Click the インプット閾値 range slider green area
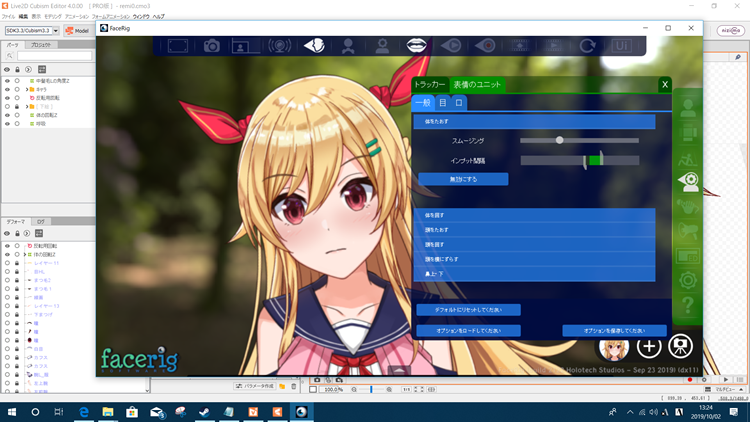Image resolution: width=750 pixels, height=422 pixels. click(595, 160)
